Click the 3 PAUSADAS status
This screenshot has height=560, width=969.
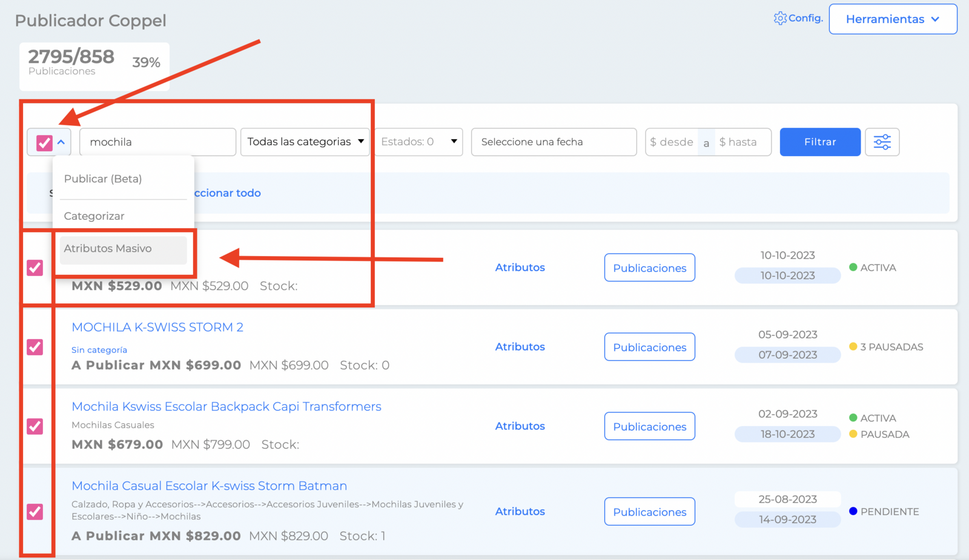(x=886, y=347)
